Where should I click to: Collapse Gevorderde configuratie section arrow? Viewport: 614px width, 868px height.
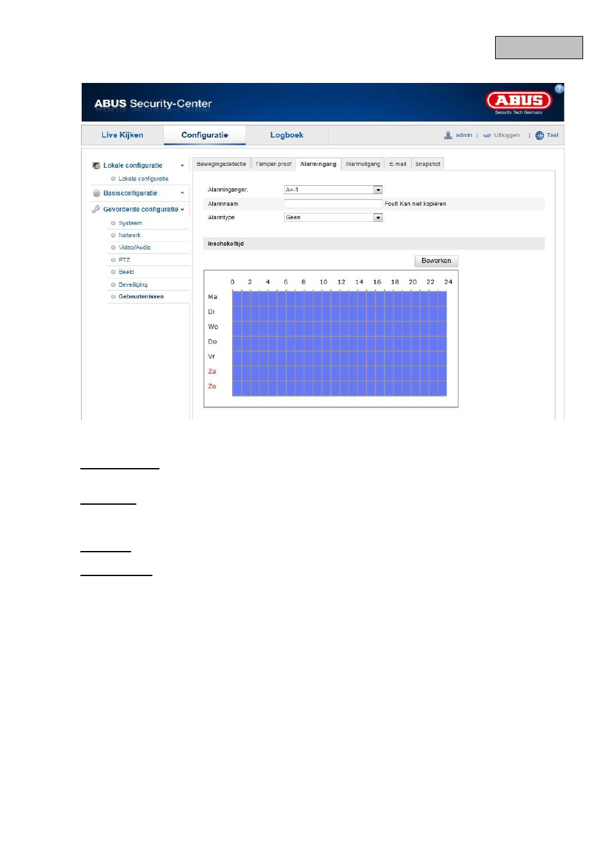tap(182, 210)
